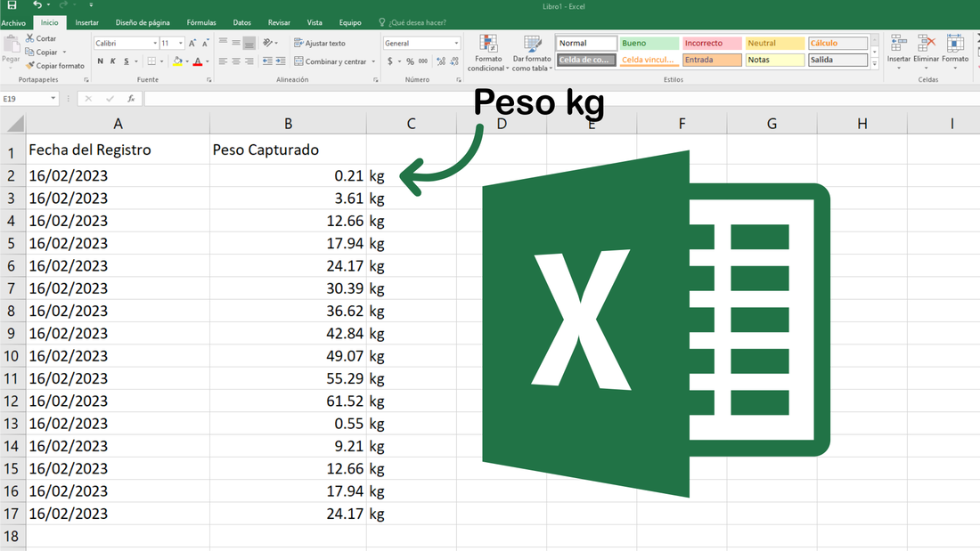
Task: Open the Name Box E19 dropdown
Action: click(53, 99)
